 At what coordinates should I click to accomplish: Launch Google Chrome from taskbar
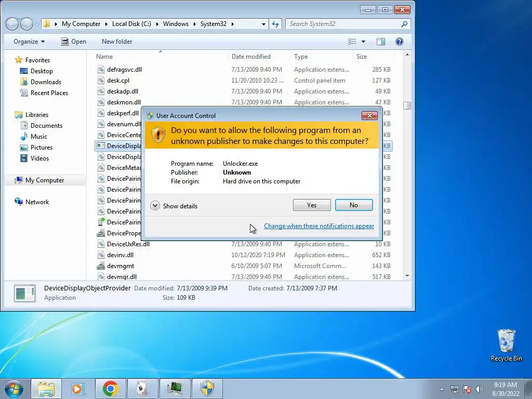tap(110, 389)
